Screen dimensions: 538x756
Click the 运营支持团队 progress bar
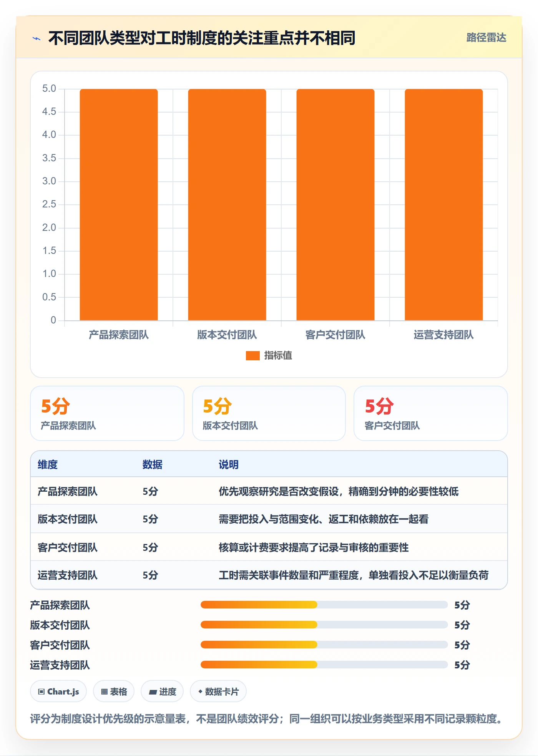[x=324, y=665]
